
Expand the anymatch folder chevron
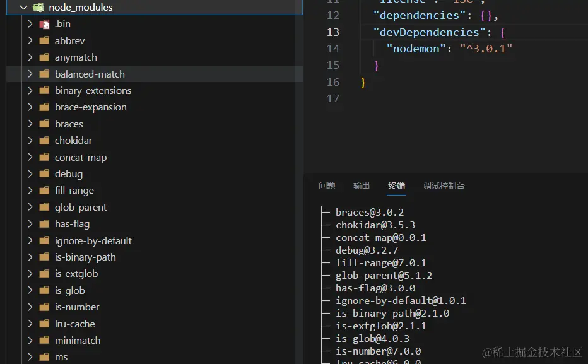click(30, 57)
